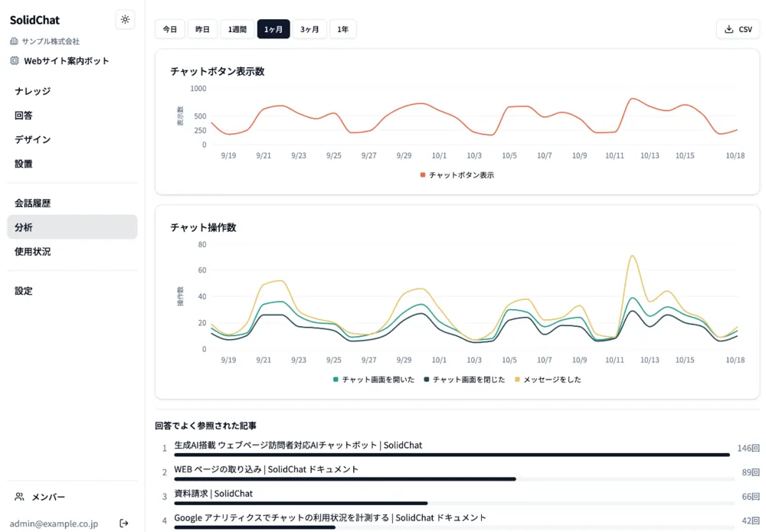
Task: Click the logout icon next to admin email
Action: tap(124, 524)
